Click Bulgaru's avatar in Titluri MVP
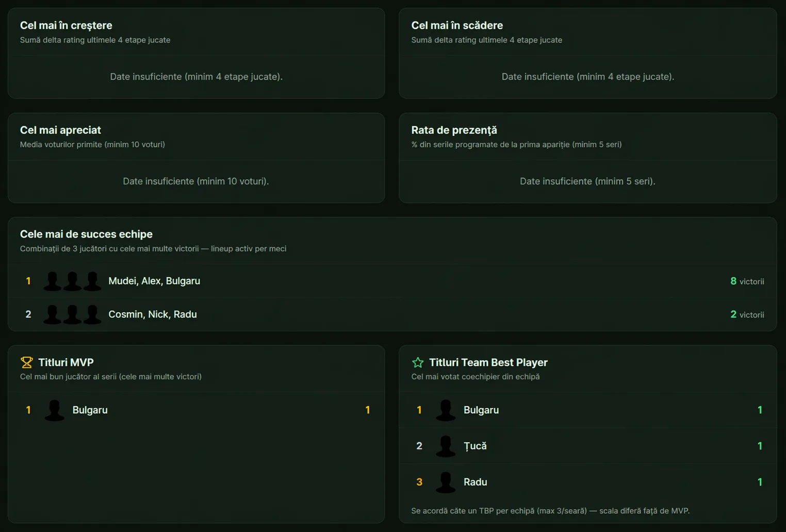 (54, 410)
